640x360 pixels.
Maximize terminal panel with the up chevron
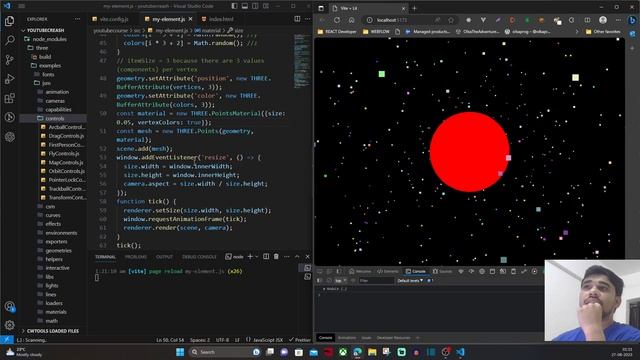[x=297, y=256]
